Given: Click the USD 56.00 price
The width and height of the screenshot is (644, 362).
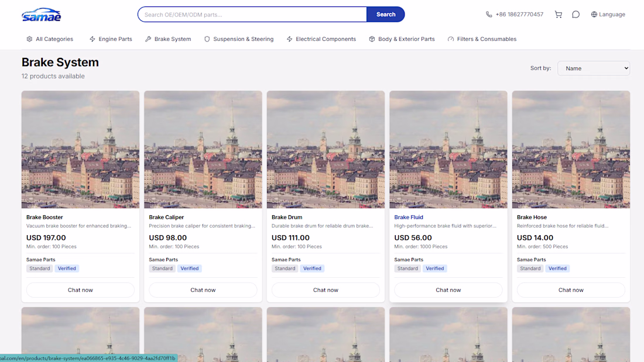Looking at the screenshot, I should (x=413, y=237).
